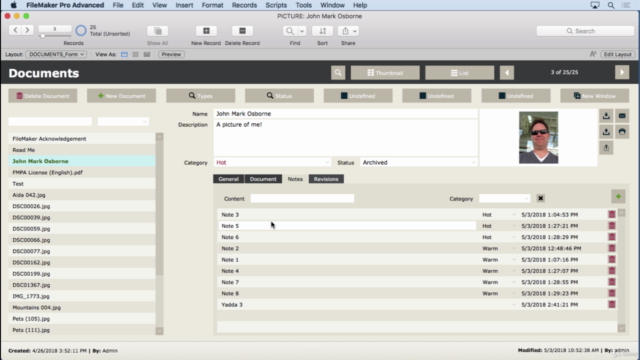Screen dimensions: 640x360
Task: Open the Layout DOCUMENTS_Form dropdown
Action: point(56,54)
